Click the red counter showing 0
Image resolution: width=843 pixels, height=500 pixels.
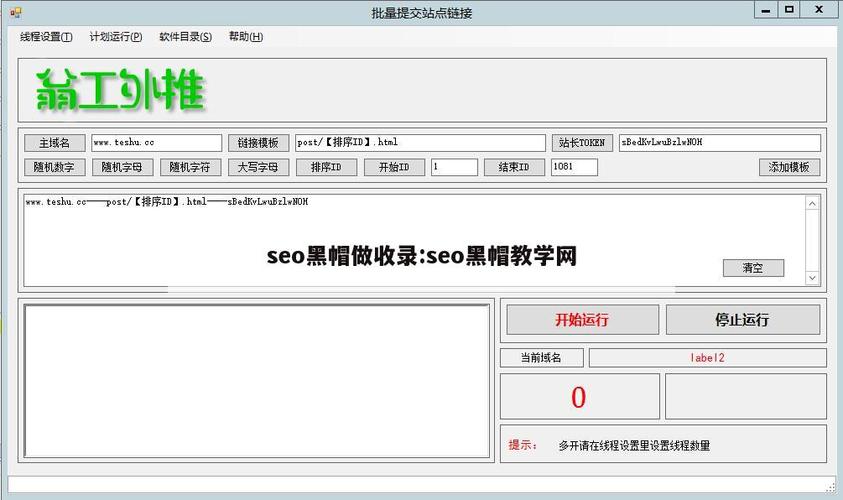(x=578, y=397)
